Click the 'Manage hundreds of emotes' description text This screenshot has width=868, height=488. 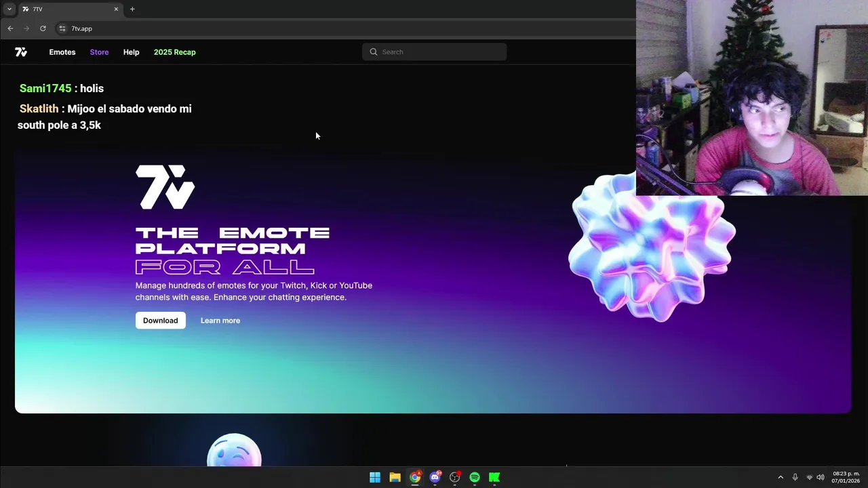tap(254, 291)
